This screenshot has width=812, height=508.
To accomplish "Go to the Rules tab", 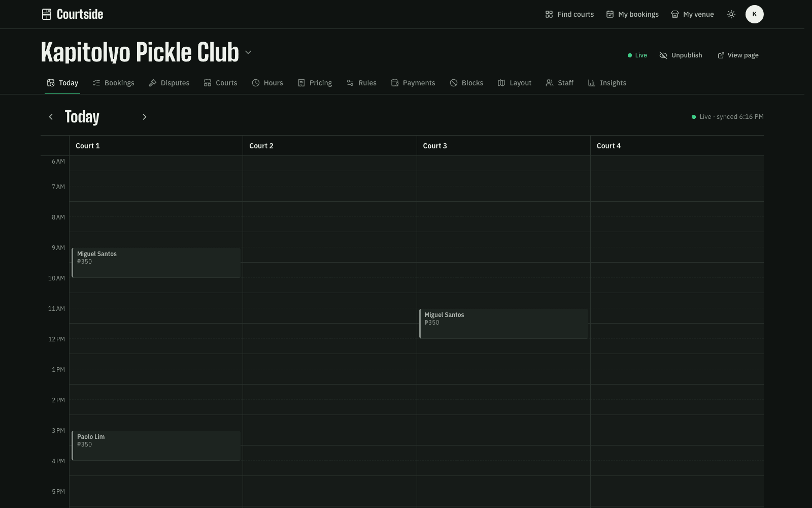I will tap(361, 83).
